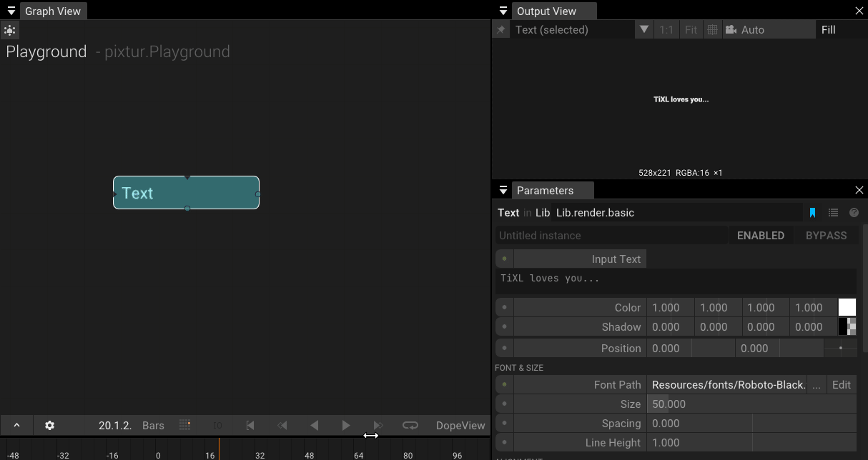Click the pin icon next to Text (selected)

[x=500, y=29]
